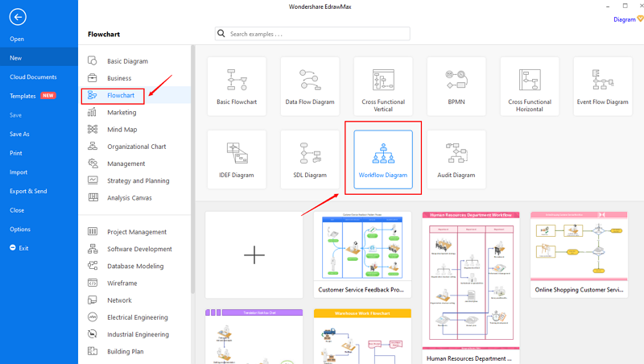Click the Analysis Canvas icon
The image size is (644, 364).
(93, 197)
